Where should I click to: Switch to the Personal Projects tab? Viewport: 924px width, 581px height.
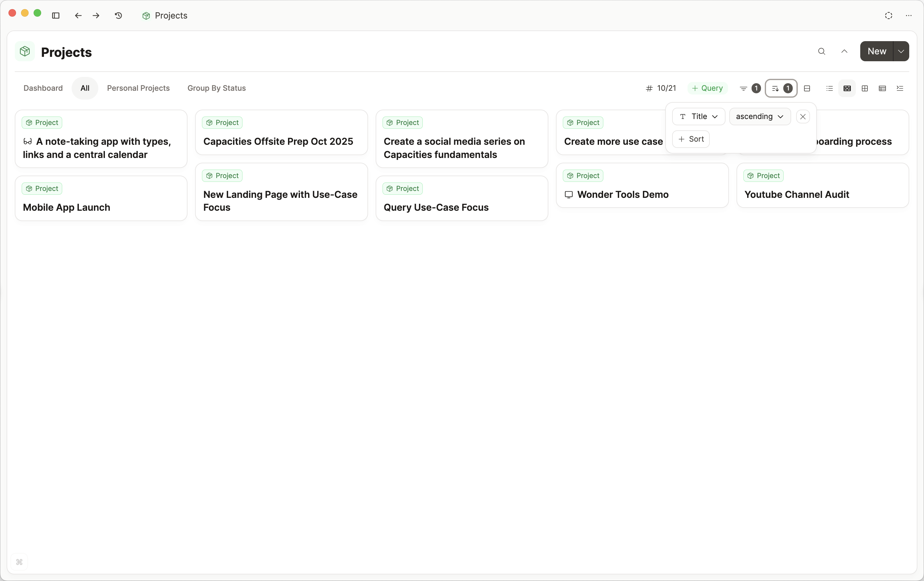click(x=138, y=88)
